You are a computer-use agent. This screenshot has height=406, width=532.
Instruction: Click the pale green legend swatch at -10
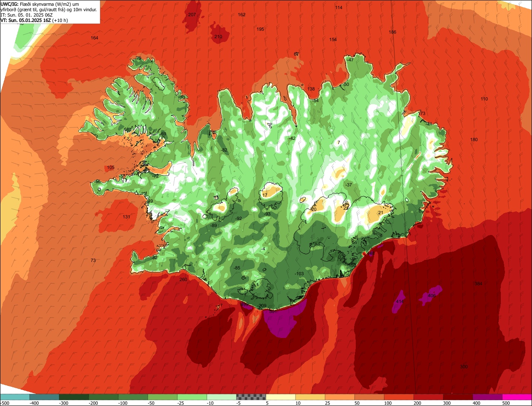[x=222, y=397]
